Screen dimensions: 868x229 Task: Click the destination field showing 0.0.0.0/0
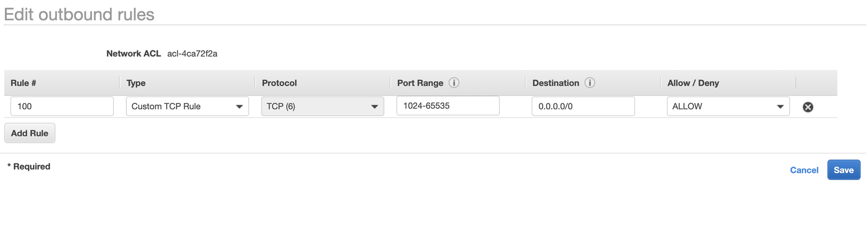583,107
